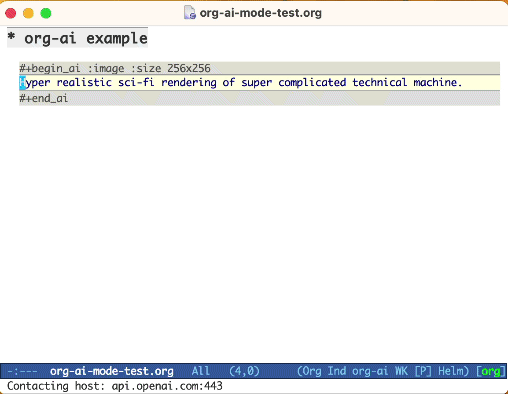Screen dimensions: 508x394
Task: Click the word "machine." in prompt
Action: 438,82
